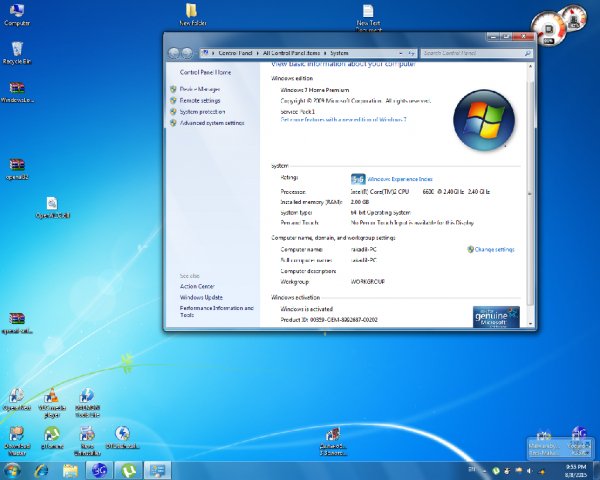Open Control Panel Home link

click(205, 72)
